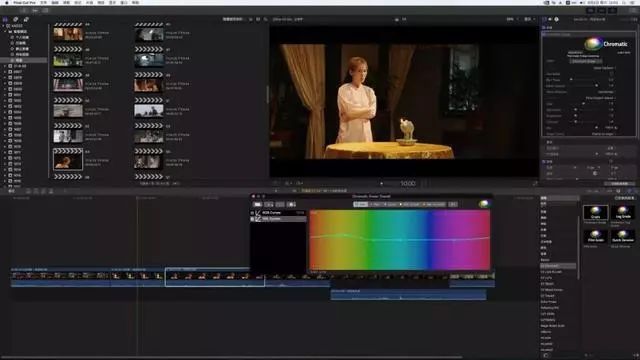Switch to the Video inspector tab icon
640x360 pixels.
544,19
